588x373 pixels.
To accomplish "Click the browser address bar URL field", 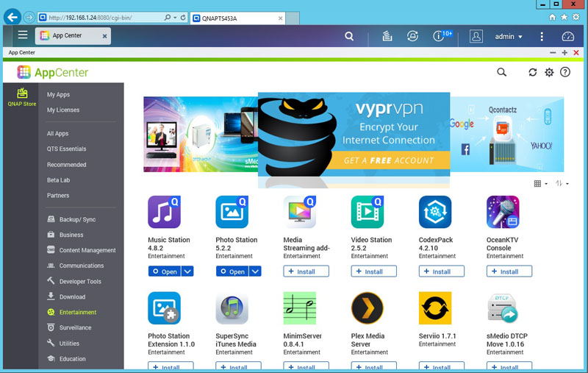I will pos(99,18).
